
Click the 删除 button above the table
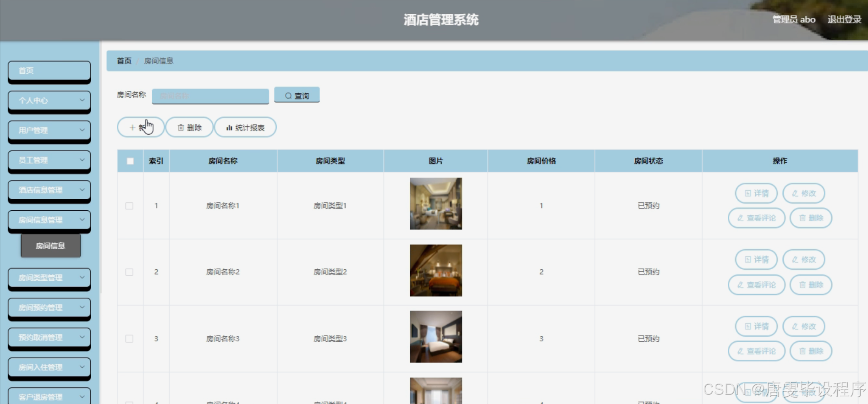(189, 127)
